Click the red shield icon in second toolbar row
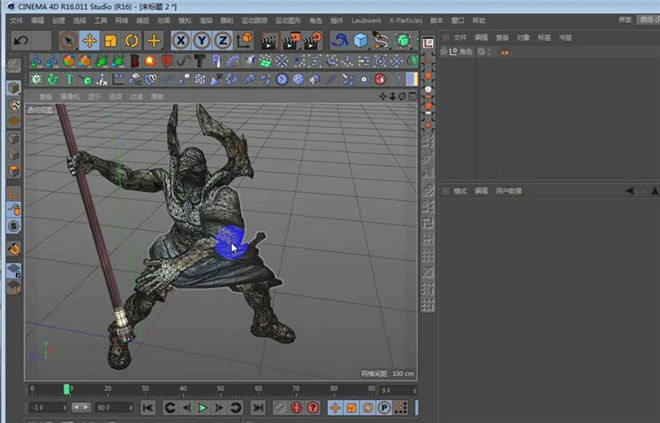This screenshot has height=423, width=660. coord(167,61)
